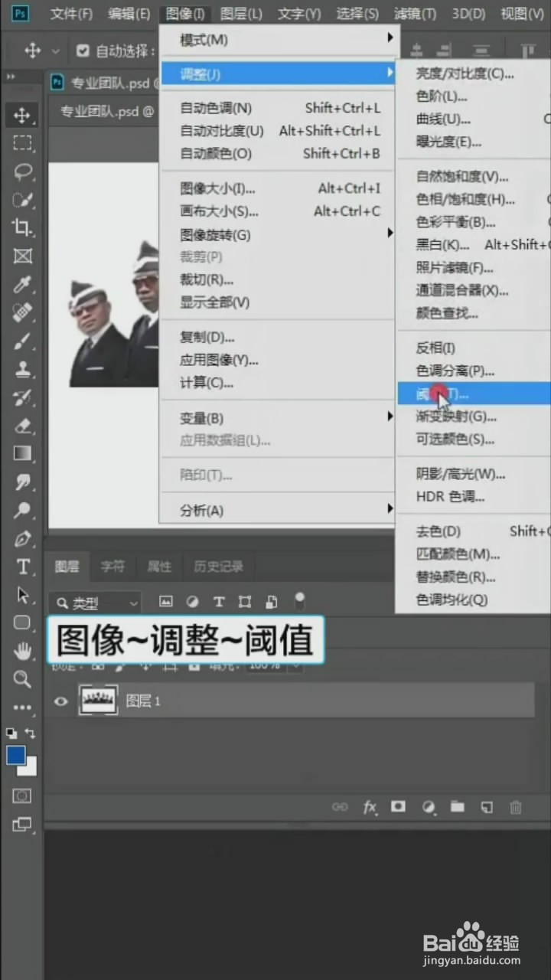Select the Move tool in toolbox
Image resolution: width=551 pixels, height=980 pixels.
22,116
